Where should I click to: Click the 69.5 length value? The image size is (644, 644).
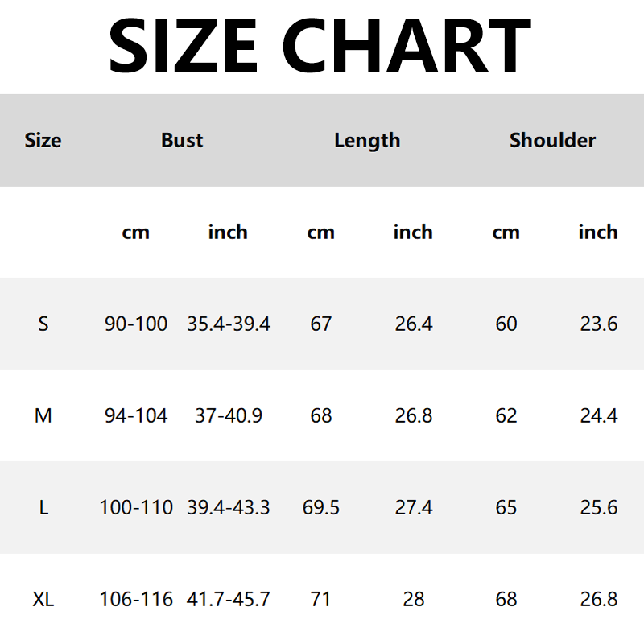point(321,507)
